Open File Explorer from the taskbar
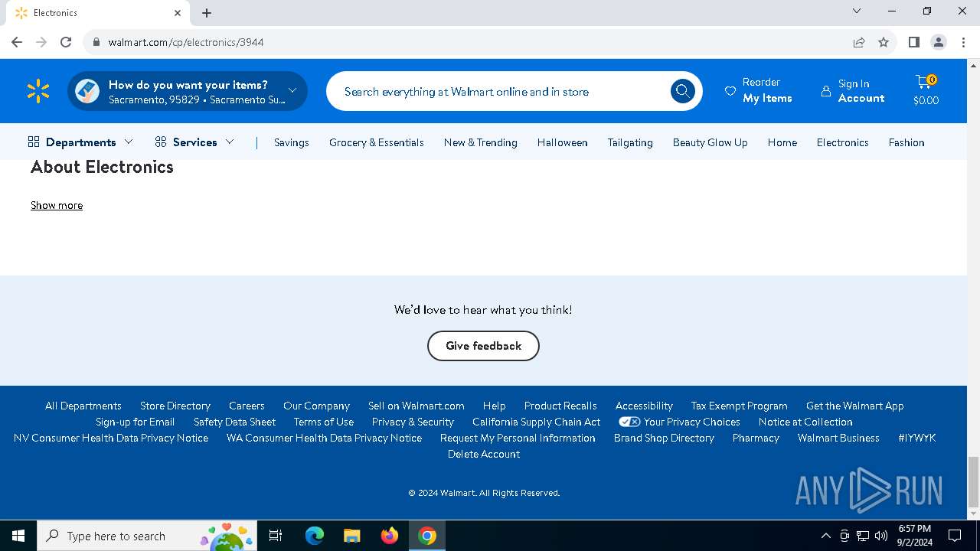 point(352,536)
